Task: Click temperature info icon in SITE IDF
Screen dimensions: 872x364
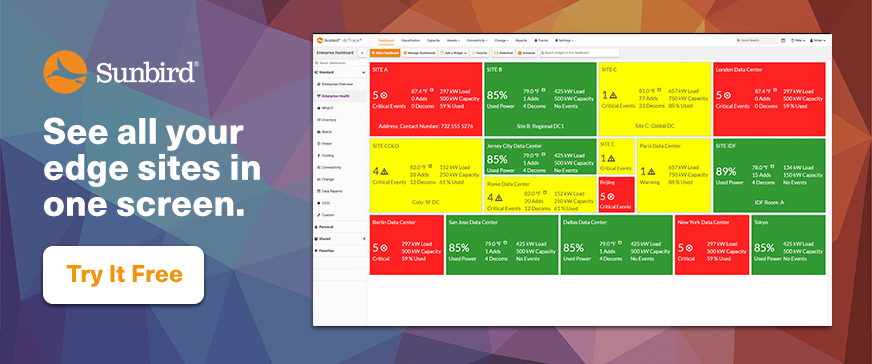Action: coord(771,166)
